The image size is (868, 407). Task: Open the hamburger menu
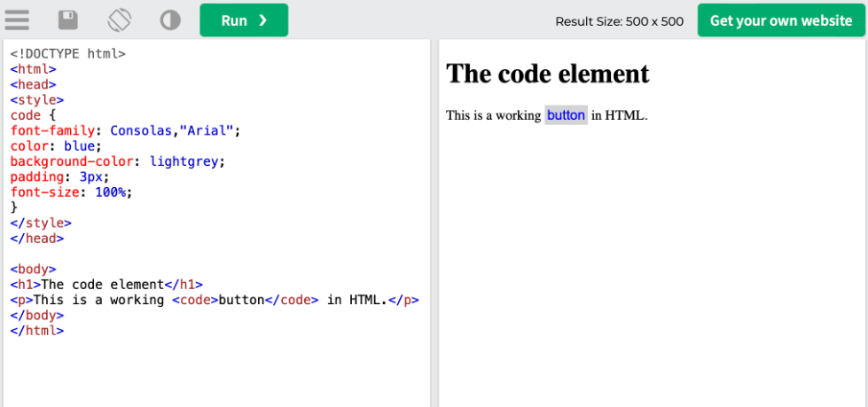click(x=17, y=20)
